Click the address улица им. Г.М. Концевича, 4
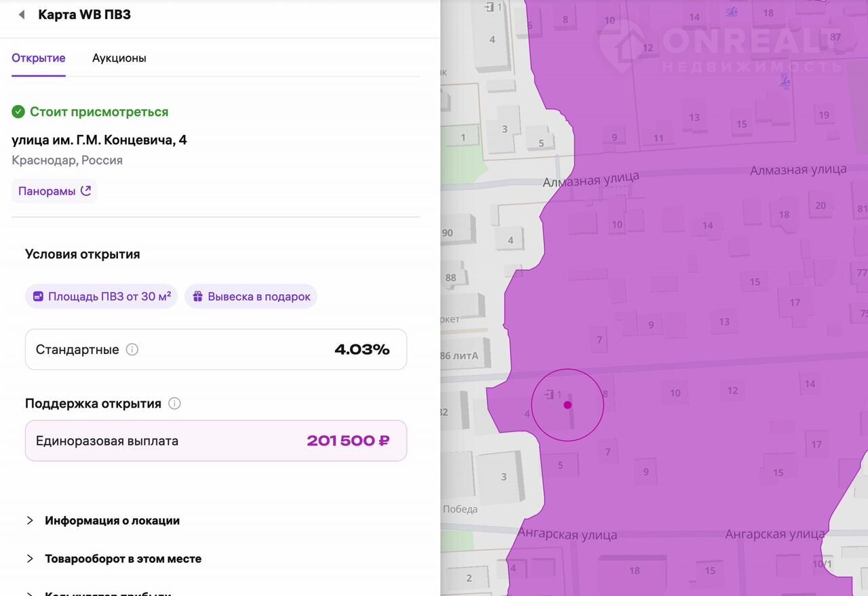This screenshot has height=596, width=868. pyautogui.click(x=99, y=140)
